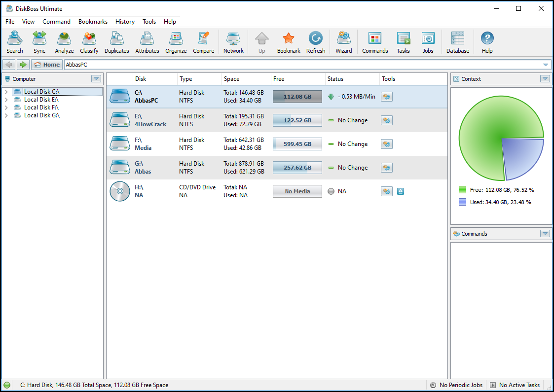Screen dimensions: 554x392
Task: Expand Local Disk E:\ tree node
Action: 6,100
